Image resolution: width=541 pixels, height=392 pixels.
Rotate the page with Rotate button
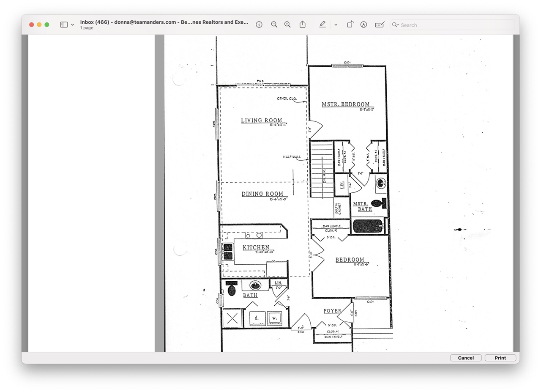pyautogui.click(x=350, y=25)
